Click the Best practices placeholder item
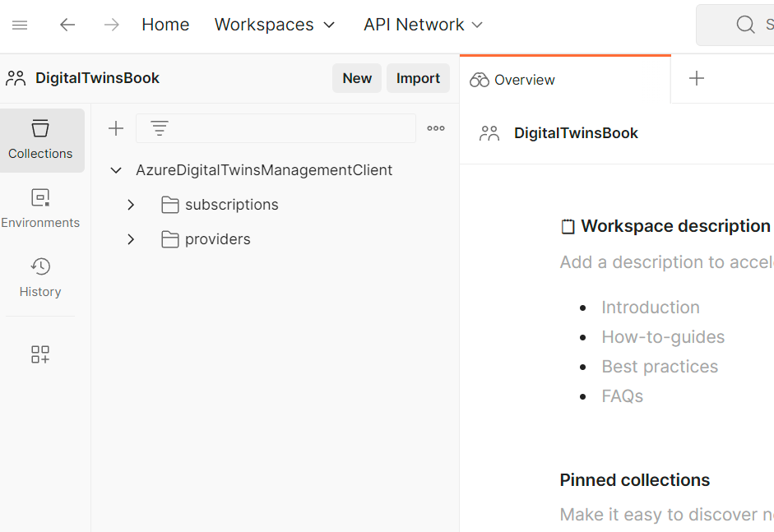The width and height of the screenshot is (774, 532). coord(660,366)
